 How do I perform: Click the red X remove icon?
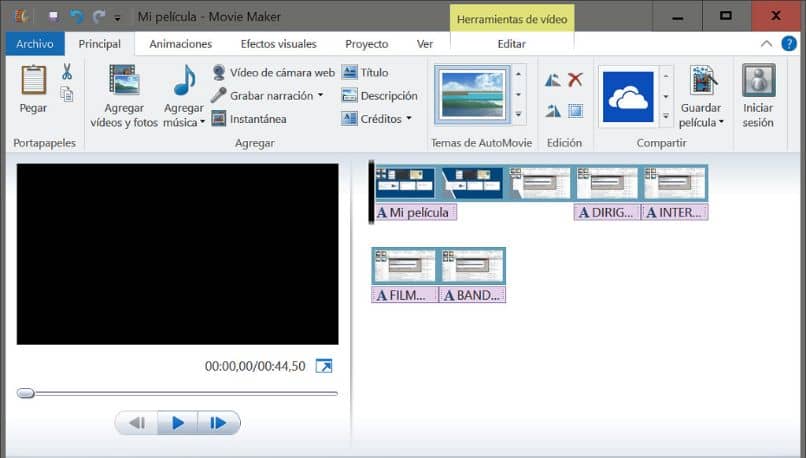pyautogui.click(x=575, y=80)
